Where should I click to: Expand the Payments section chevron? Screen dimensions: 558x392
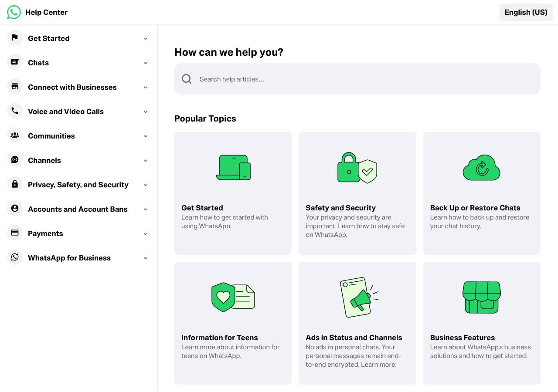click(146, 233)
